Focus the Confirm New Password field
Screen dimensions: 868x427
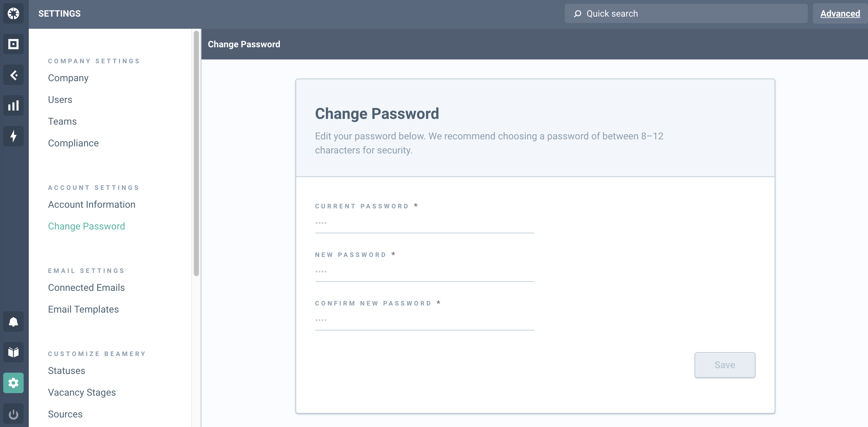coord(425,320)
